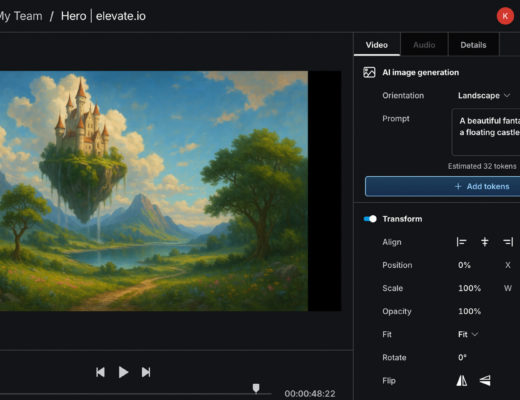Skip to the previous frame
Screen dimensions: 520x400
pyautogui.click(x=100, y=372)
